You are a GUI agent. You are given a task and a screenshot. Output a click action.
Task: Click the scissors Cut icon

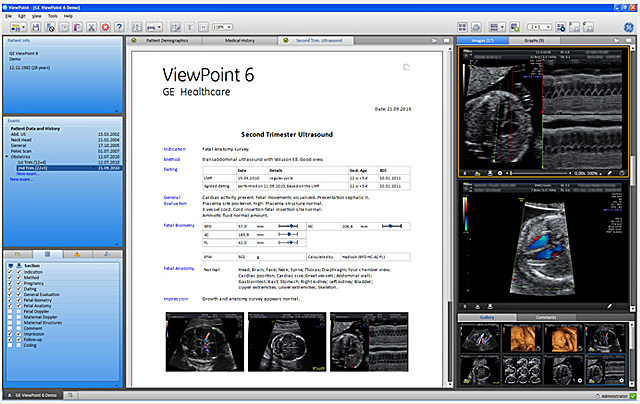pos(91,27)
